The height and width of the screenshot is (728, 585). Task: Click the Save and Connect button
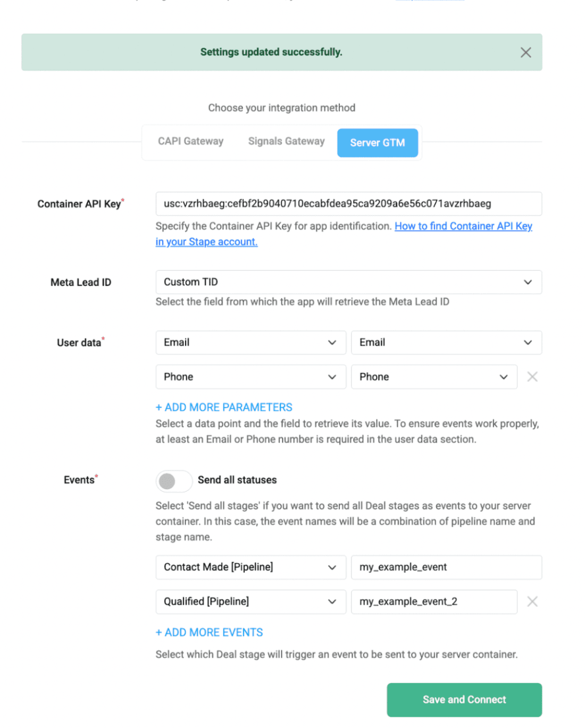(x=464, y=699)
